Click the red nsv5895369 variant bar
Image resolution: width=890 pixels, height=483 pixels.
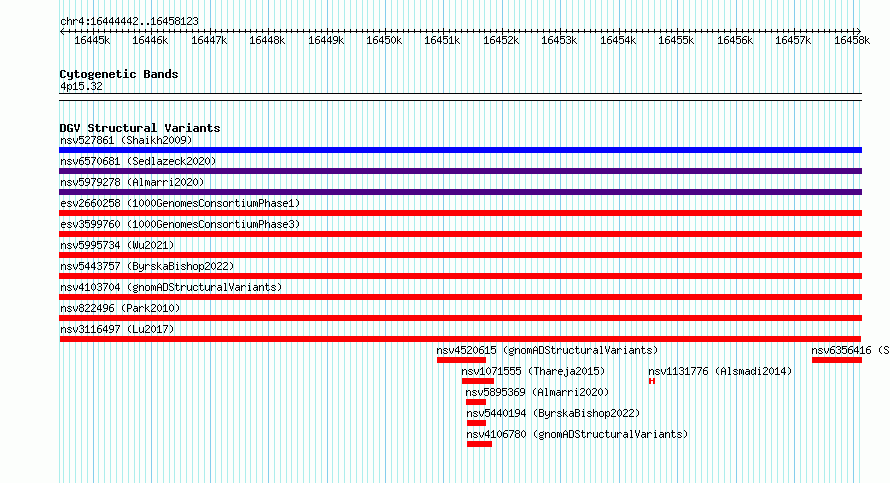point(476,402)
